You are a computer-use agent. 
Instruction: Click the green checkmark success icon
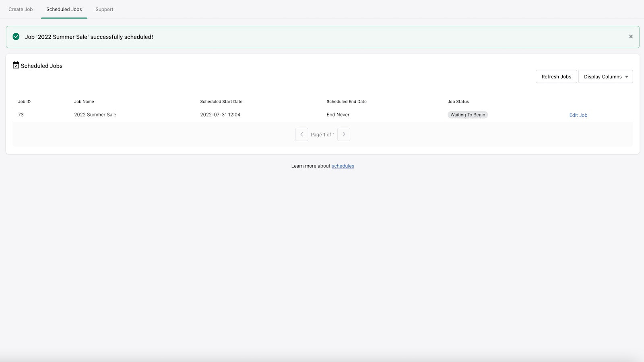click(x=16, y=37)
